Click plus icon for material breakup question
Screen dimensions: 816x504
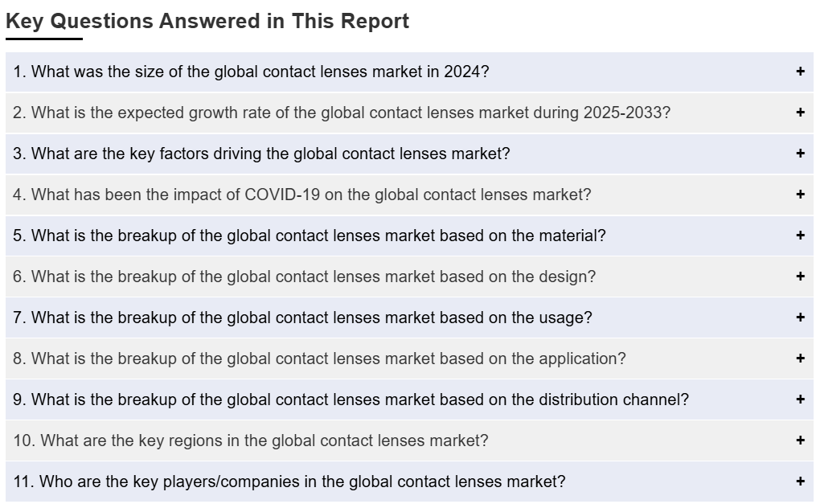pyautogui.click(x=800, y=236)
